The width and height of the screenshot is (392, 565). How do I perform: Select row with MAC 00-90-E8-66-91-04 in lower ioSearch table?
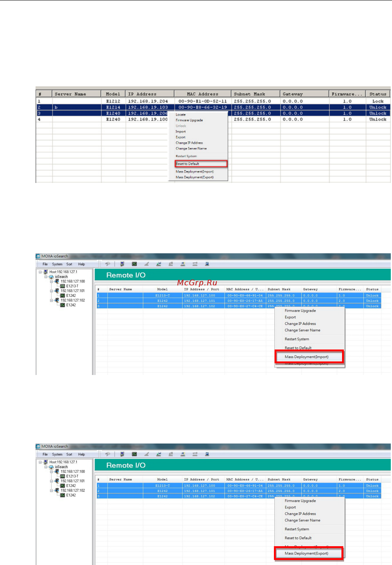[239, 485]
